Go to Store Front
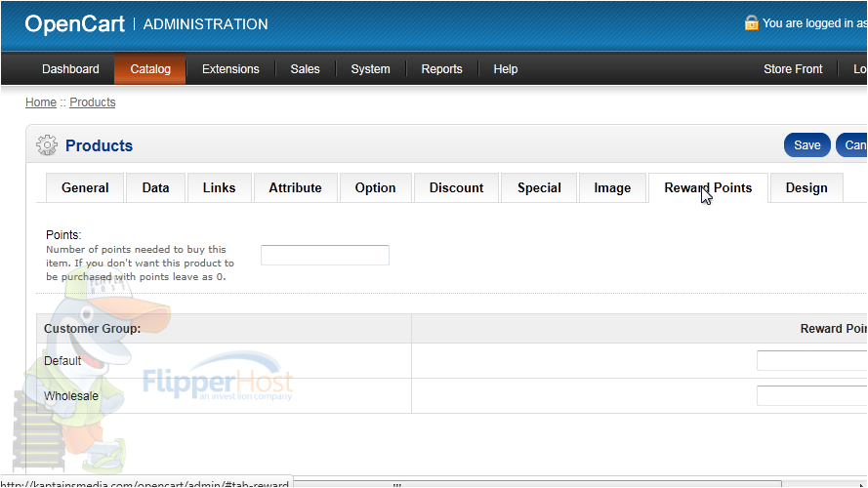Viewport: 868px width, 488px height. pyautogui.click(x=793, y=69)
